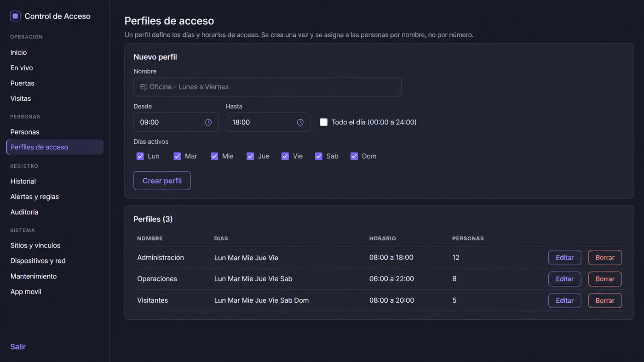Edit the Visitantes profile
644x362 pixels.
[x=564, y=300]
